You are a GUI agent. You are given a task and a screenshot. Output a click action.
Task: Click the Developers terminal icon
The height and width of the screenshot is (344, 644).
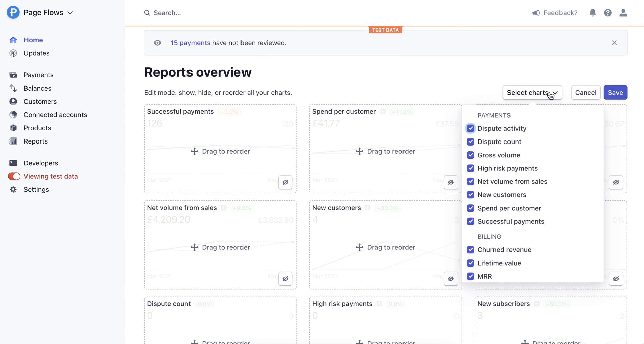tap(13, 163)
